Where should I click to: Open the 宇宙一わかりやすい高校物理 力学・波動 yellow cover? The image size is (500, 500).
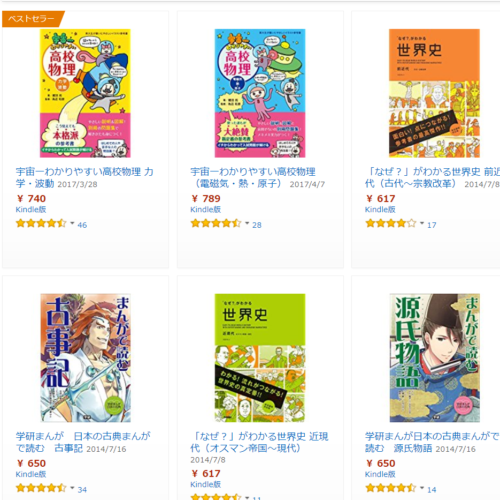(85, 93)
